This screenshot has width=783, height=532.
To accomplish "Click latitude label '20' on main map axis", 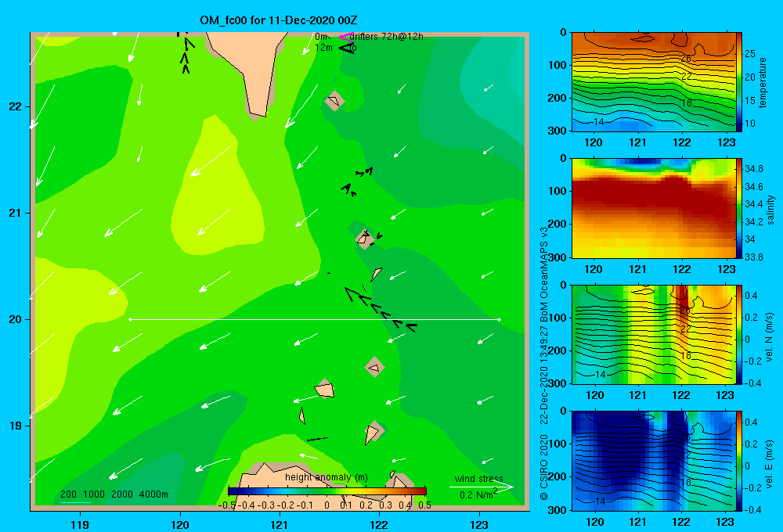I will pyautogui.click(x=16, y=319).
